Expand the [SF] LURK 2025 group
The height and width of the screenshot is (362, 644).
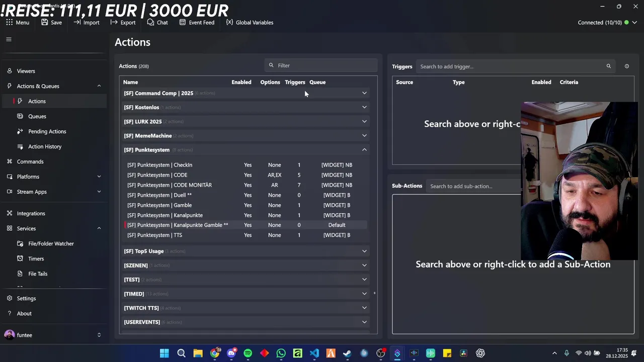(x=364, y=121)
